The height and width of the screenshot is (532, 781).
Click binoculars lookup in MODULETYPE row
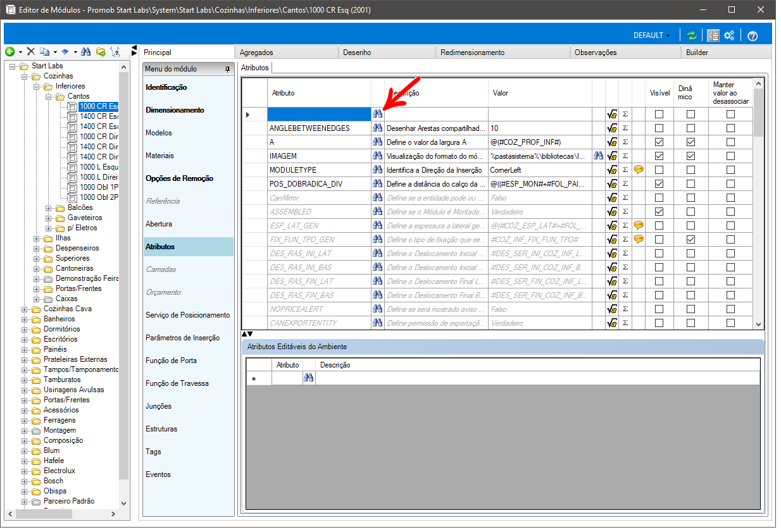378,170
